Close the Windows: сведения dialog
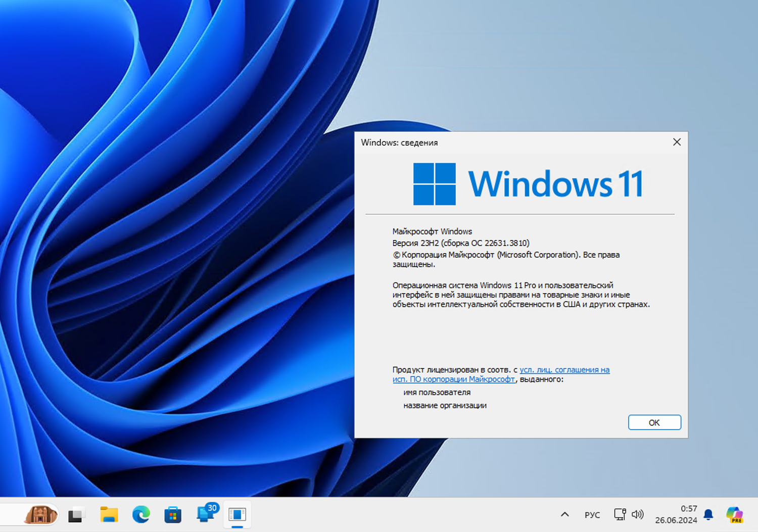The image size is (758, 532). pos(677,142)
